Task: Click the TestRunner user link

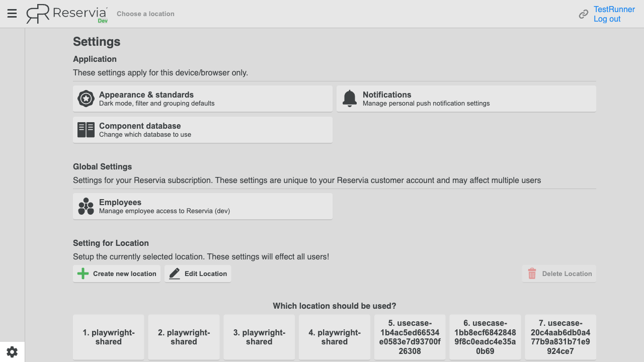Action: click(614, 9)
